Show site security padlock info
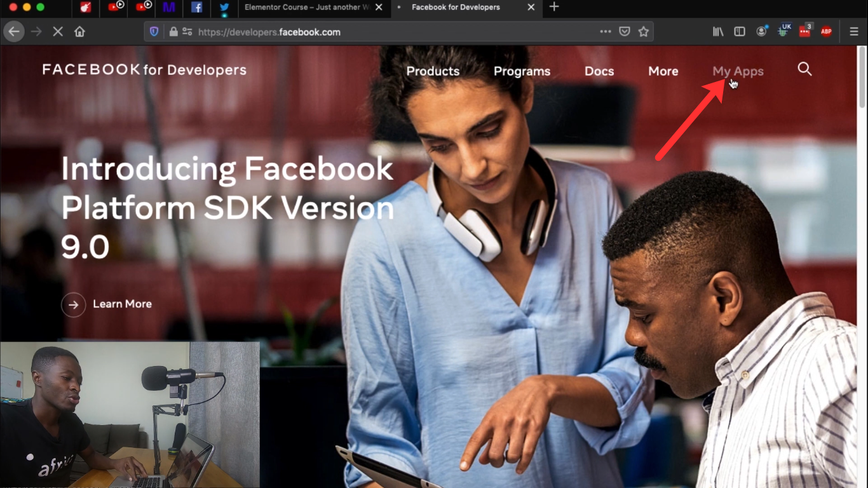This screenshot has height=488, width=868. 173,32
